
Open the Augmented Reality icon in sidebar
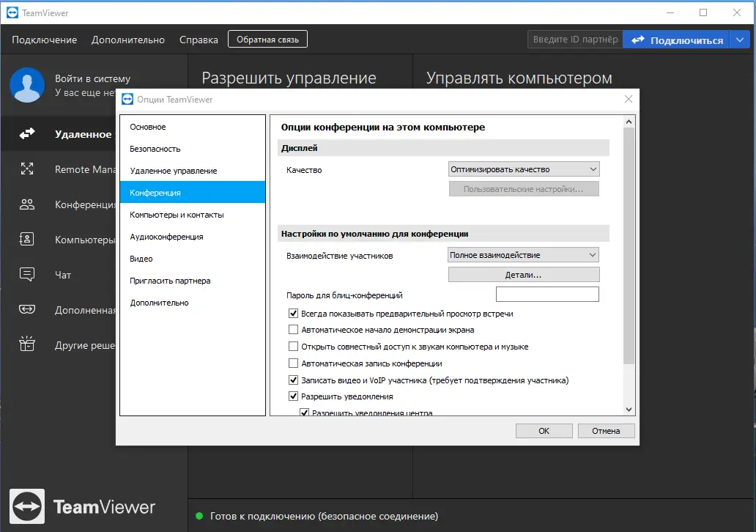click(27, 309)
